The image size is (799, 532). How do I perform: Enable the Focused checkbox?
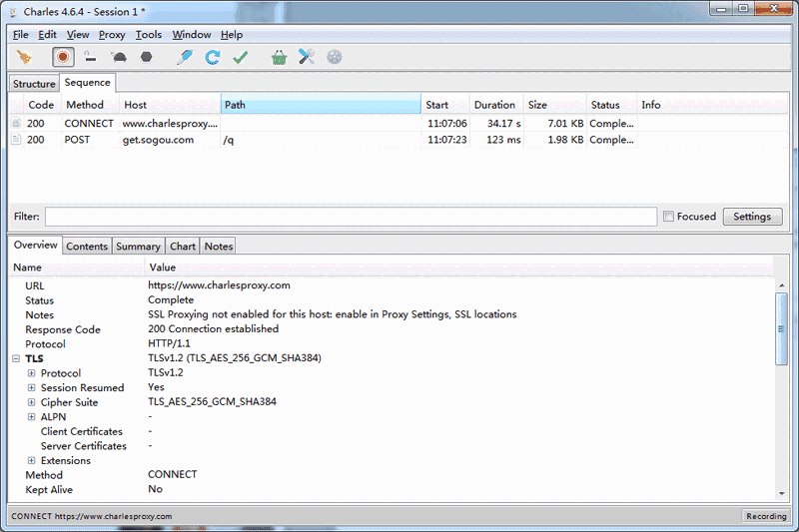tap(668, 217)
